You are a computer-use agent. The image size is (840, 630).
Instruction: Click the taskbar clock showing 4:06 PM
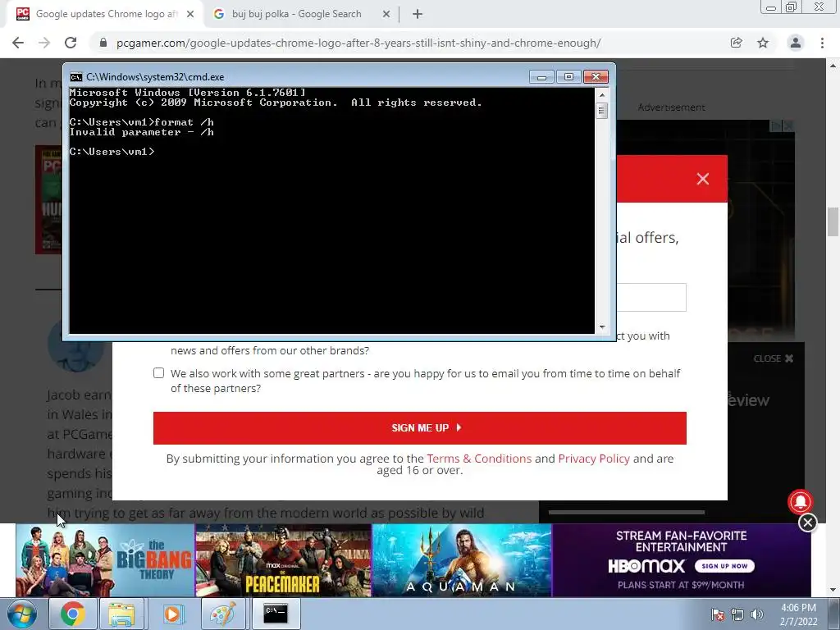pos(798,614)
